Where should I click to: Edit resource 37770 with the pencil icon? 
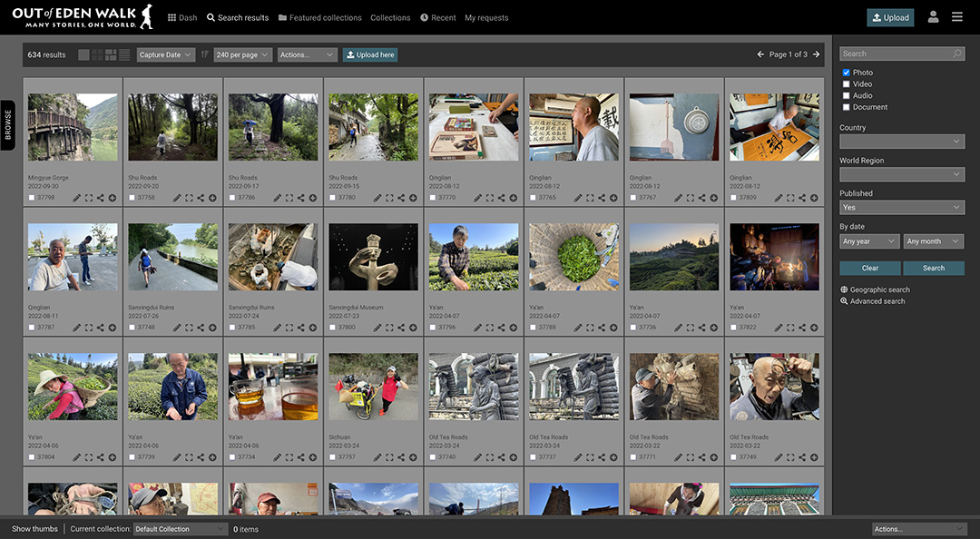[x=477, y=198]
